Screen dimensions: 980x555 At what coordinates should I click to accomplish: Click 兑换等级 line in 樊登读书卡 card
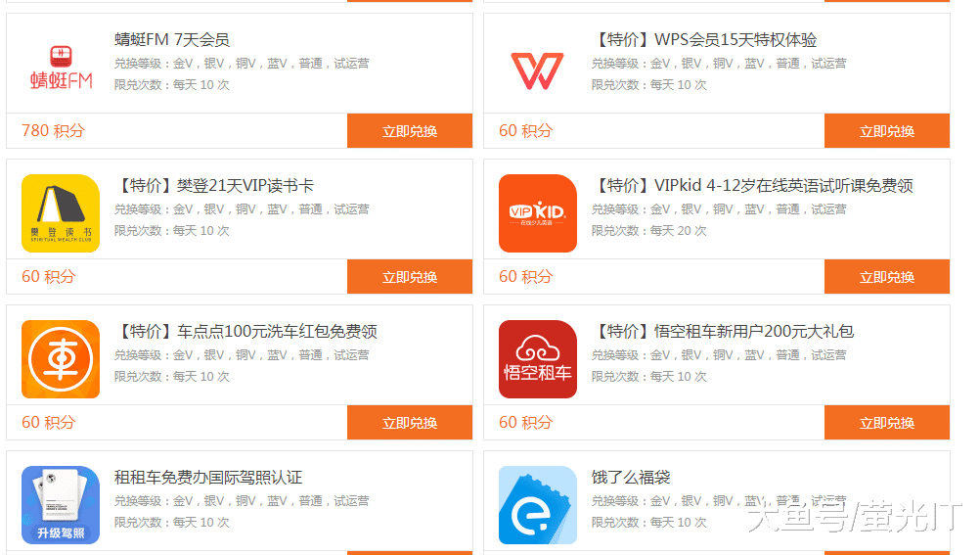[242, 209]
